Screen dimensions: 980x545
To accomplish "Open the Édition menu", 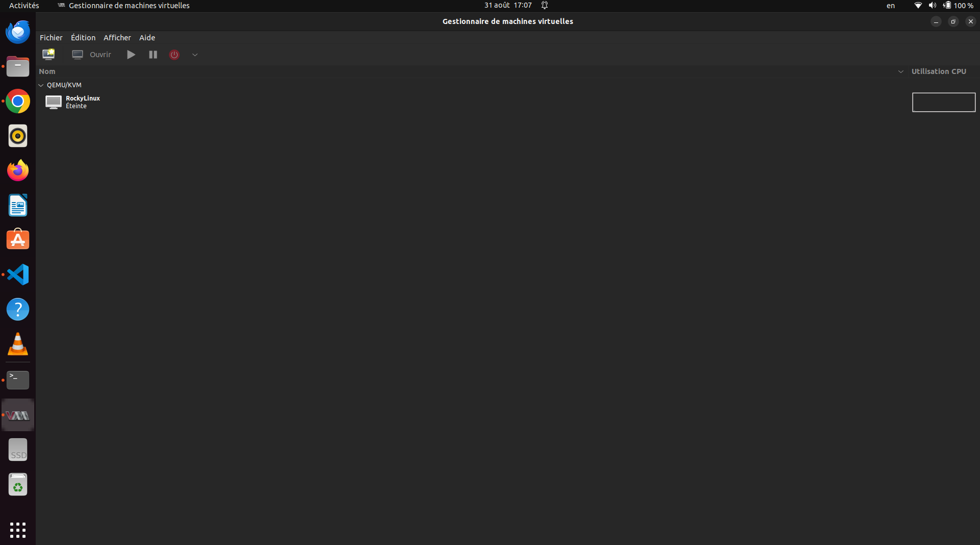I will (83, 38).
